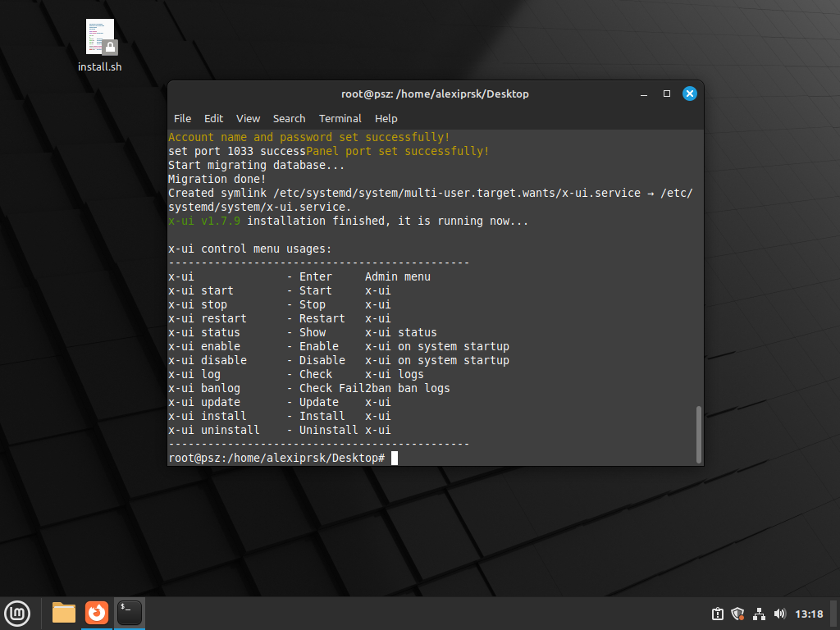Open the File menu in Terminal
Image resolution: width=840 pixels, height=630 pixels.
click(183, 118)
